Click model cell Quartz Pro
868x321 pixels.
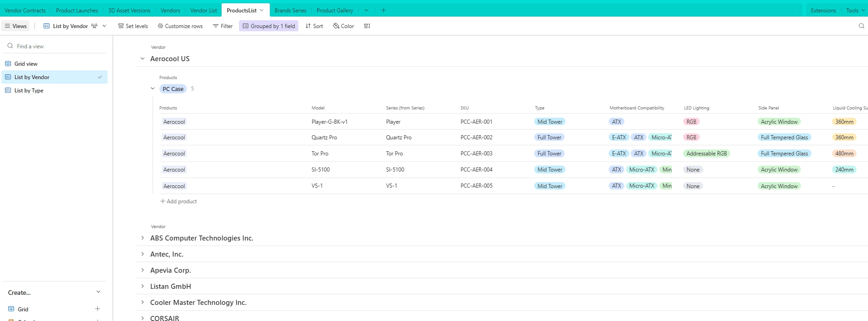pos(324,138)
